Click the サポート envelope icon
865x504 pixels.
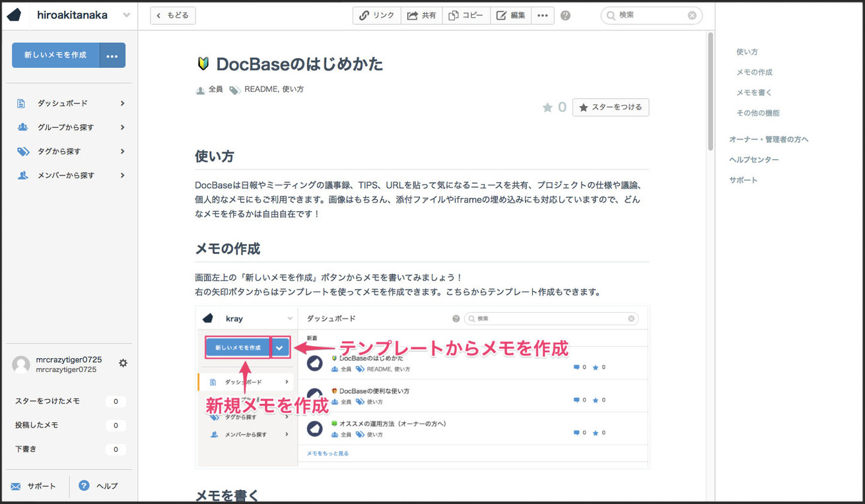tap(16, 487)
